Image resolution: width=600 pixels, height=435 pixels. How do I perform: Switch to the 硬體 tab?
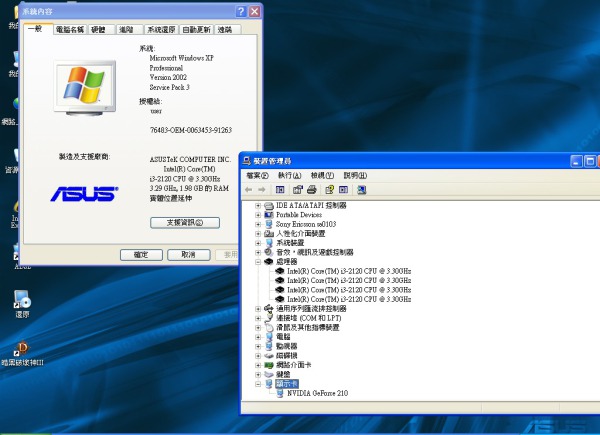tap(101, 29)
